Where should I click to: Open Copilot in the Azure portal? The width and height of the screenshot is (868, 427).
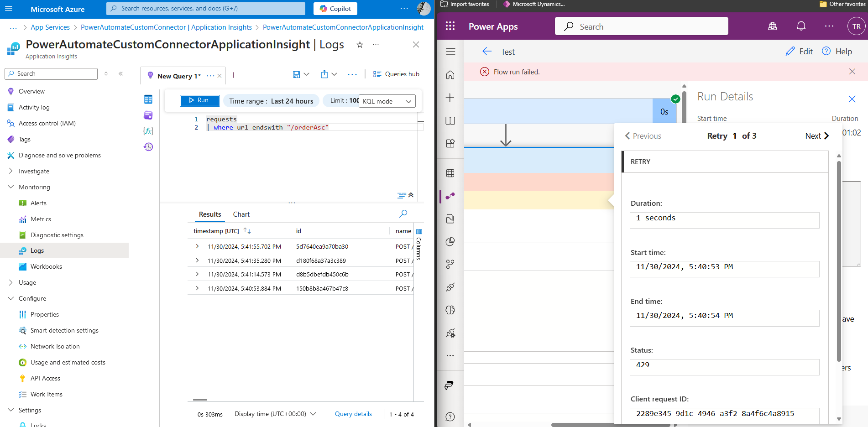[335, 9]
